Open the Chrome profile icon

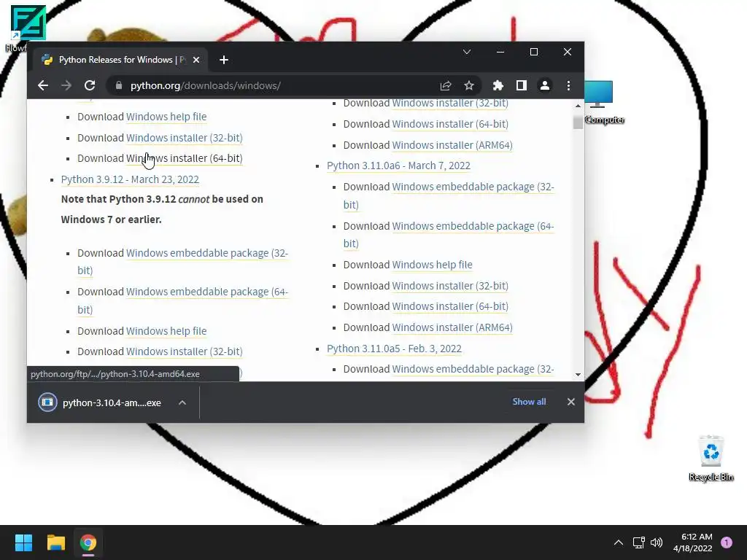click(544, 86)
